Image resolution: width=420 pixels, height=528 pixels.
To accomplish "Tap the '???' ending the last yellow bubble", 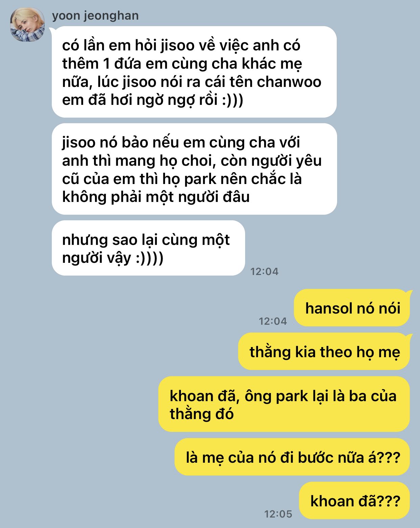I will point(389,501).
